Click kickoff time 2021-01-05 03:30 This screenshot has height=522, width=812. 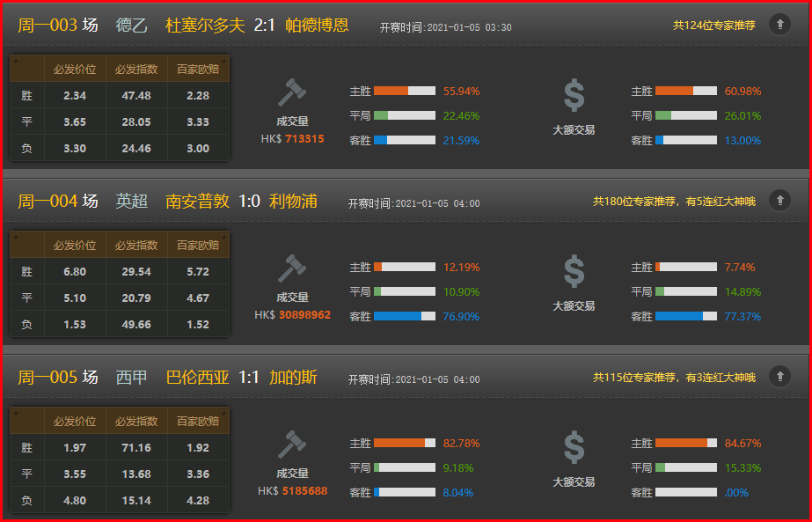click(x=469, y=27)
